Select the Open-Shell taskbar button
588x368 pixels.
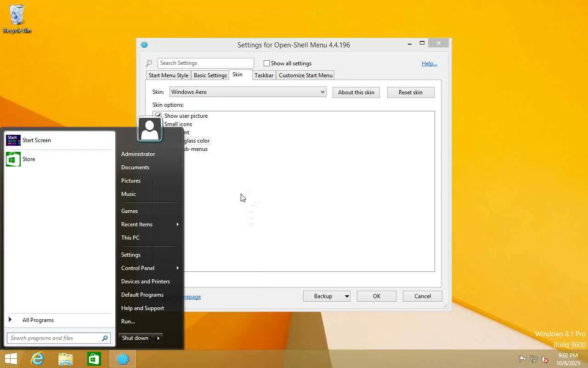click(x=123, y=359)
